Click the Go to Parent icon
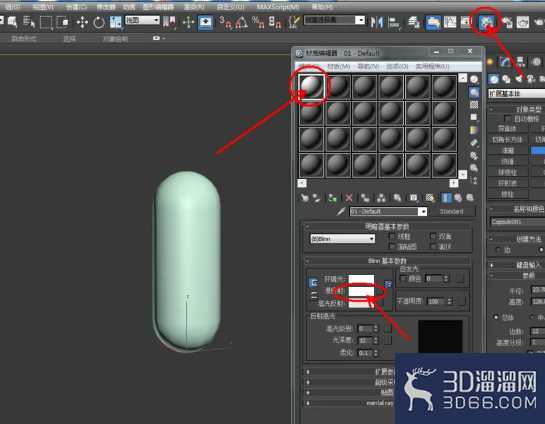This screenshot has width=545, height=424. [458, 198]
